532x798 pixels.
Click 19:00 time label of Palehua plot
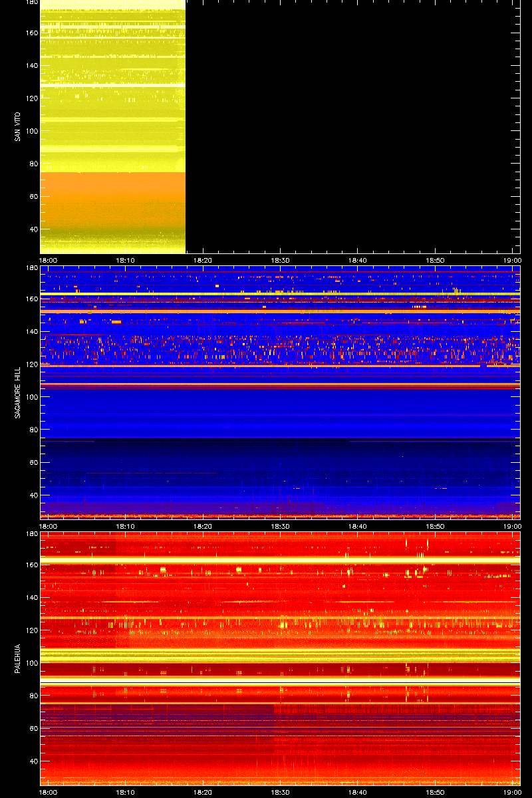click(512, 792)
